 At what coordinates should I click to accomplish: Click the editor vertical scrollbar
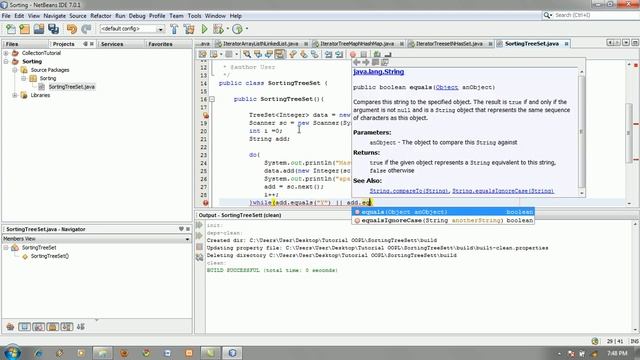(629, 133)
